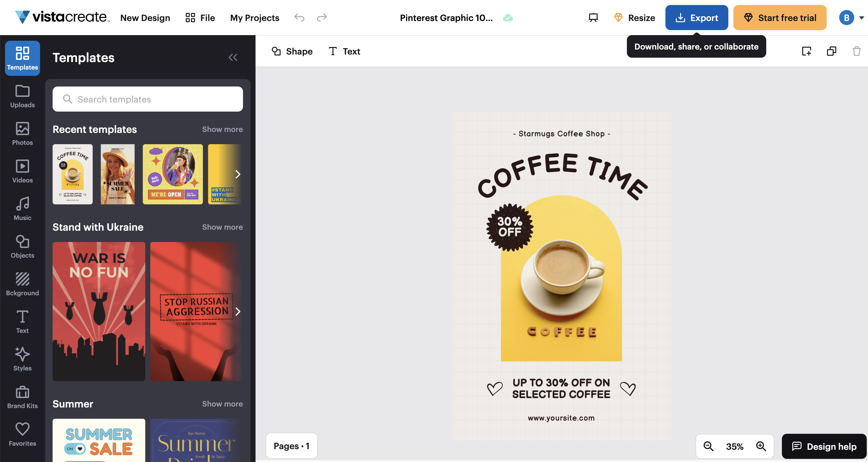Open the Favorites sidebar panel

(22, 435)
